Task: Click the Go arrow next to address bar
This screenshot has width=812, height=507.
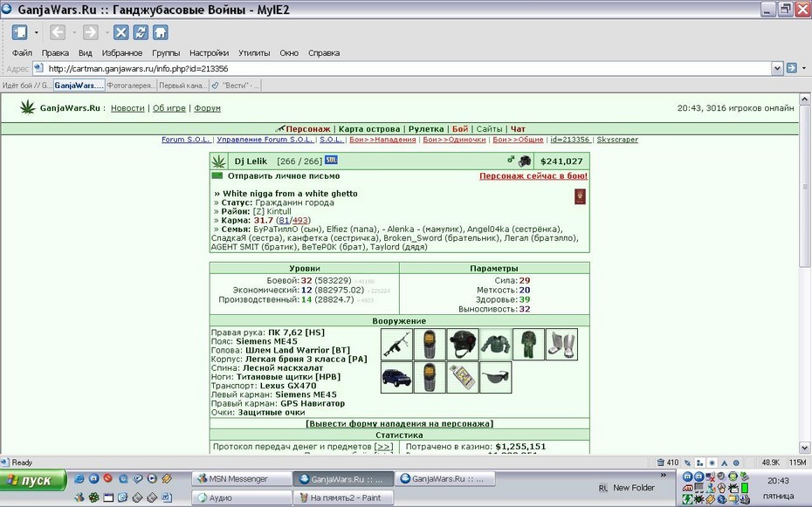Action: click(x=791, y=68)
